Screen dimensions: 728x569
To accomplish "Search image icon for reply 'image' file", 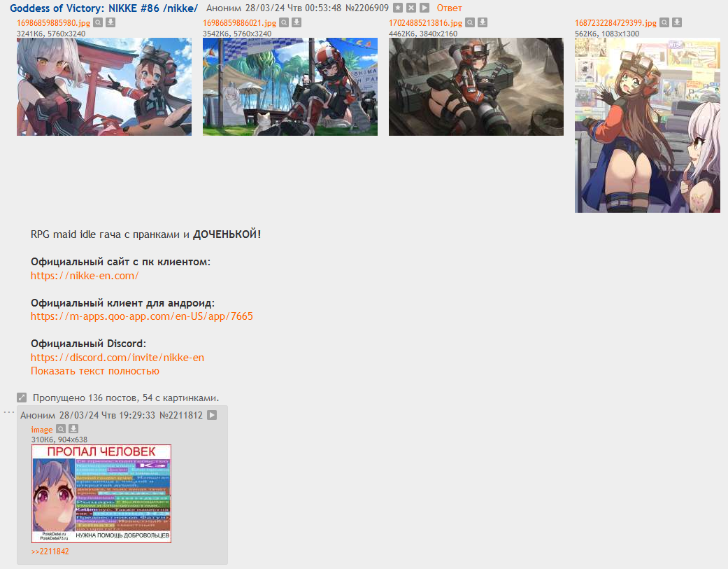I will (x=61, y=429).
